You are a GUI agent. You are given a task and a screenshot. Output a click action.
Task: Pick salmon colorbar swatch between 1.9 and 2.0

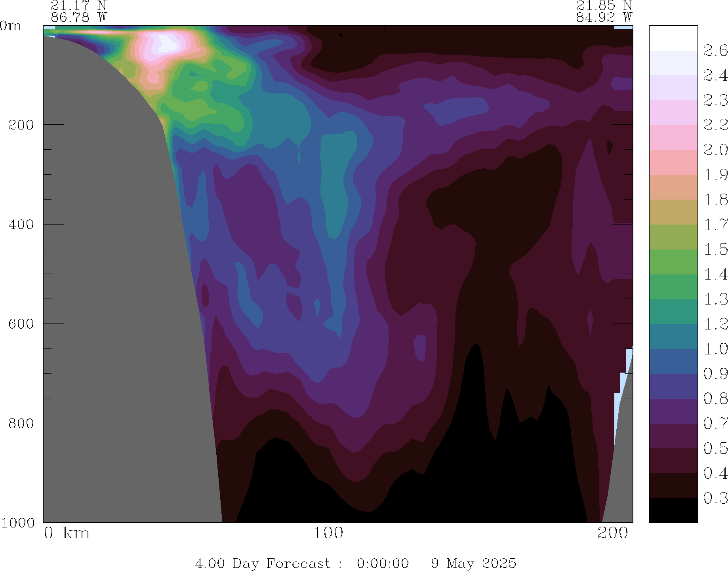673,162
